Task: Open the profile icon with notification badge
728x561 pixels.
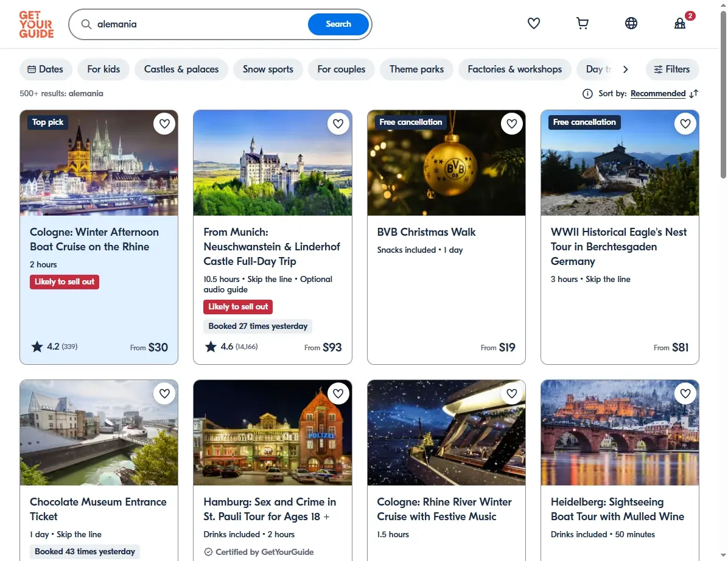Action: (680, 23)
